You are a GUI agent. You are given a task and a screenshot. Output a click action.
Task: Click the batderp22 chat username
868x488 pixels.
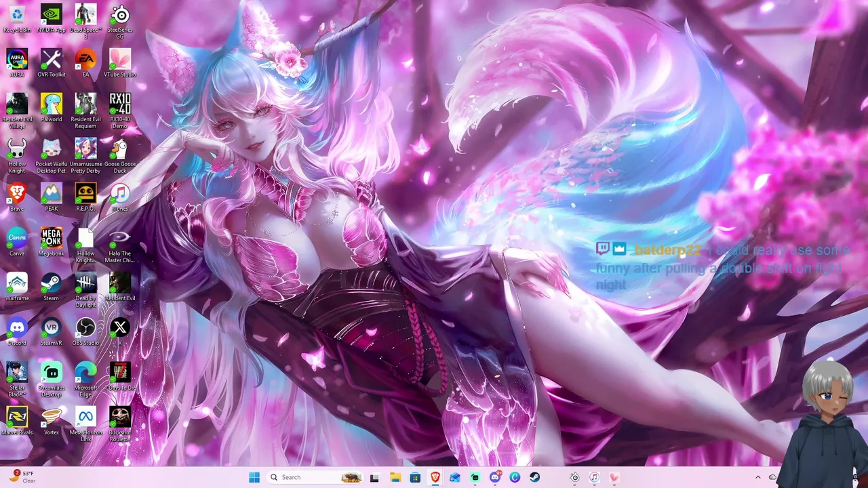click(x=667, y=250)
